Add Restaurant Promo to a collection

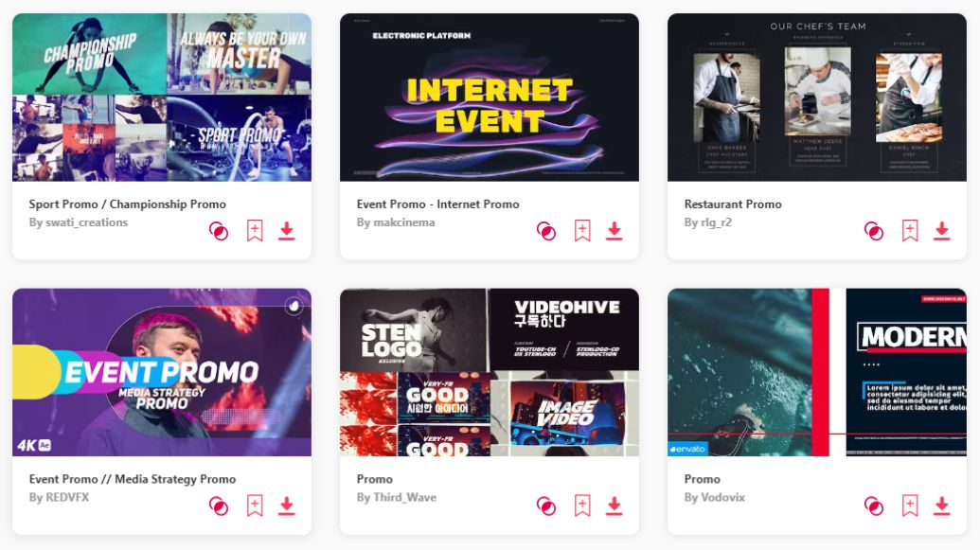[x=910, y=231]
